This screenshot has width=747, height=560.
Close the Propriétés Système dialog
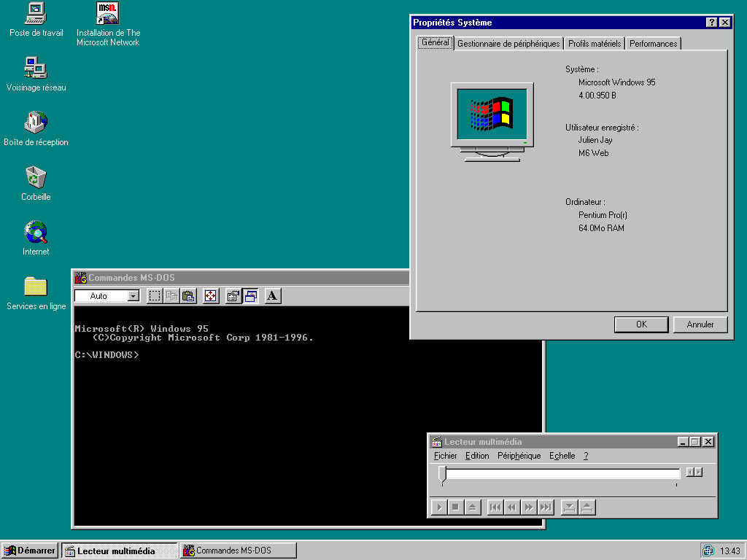tap(724, 23)
